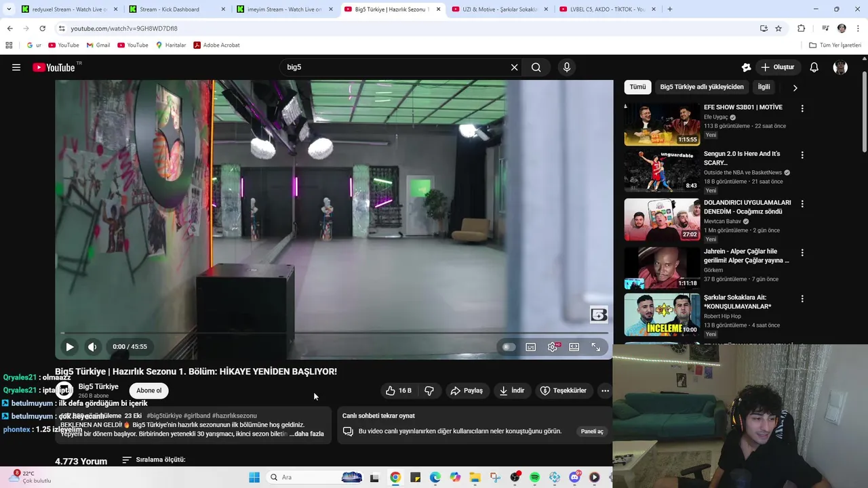Share the video via Paylaş
The image size is (868, 488).
coord(467,390)
